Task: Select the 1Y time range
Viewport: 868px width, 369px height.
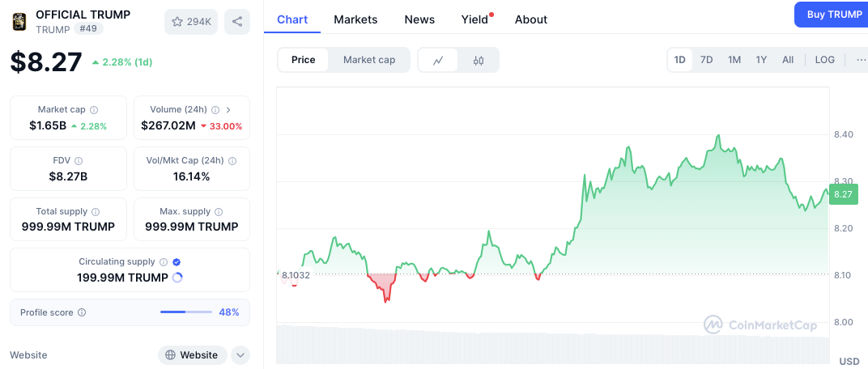Action: [761, 60]
